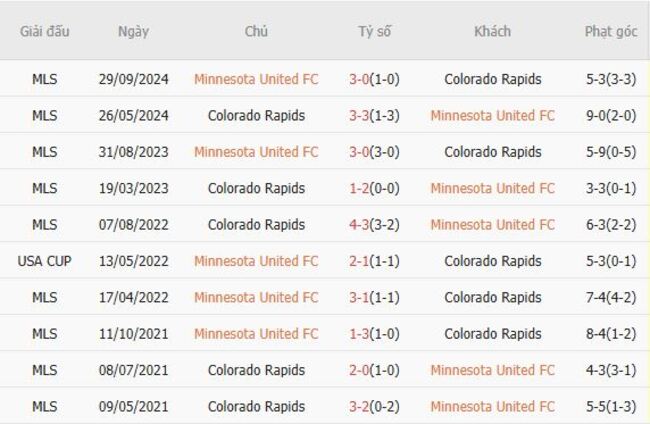Click the 'Chủ' home team header
The width and height of the screenshot is (650, 424).
point(256,31)
